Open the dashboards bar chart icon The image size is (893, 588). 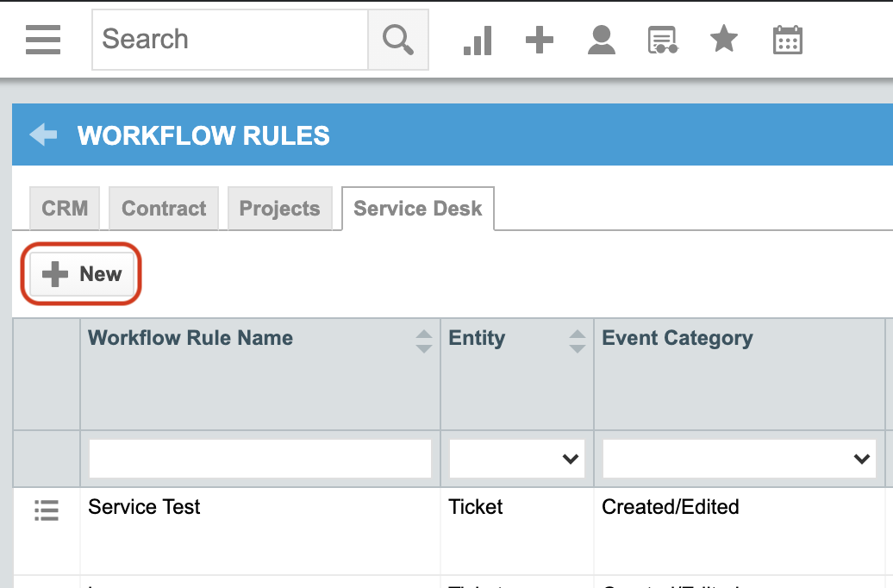click(478, 40)
